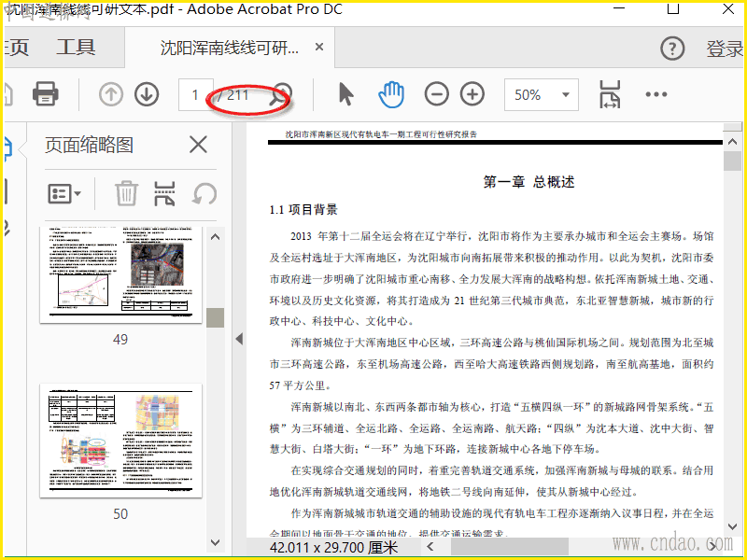
Task: Click the fit width scrolling icon
Action: pyautogui.click(x=610, y=94)
